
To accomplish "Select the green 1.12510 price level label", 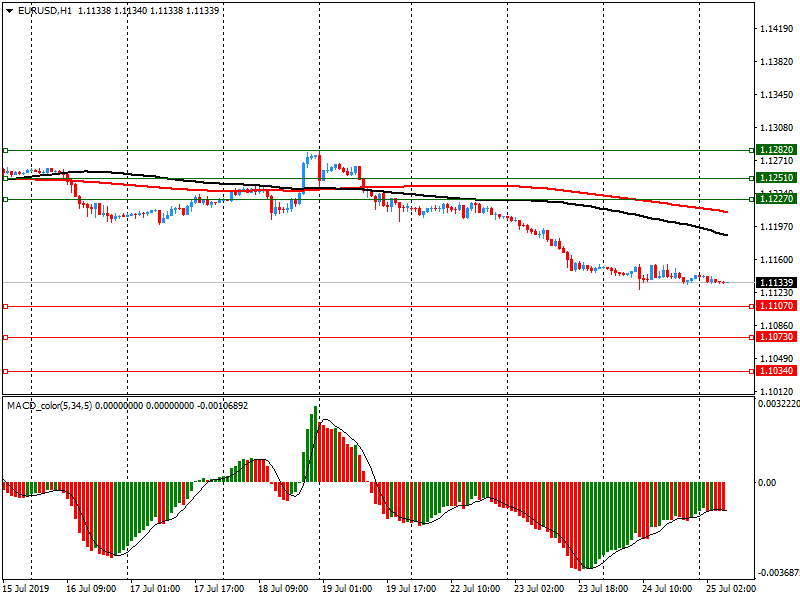I will click(776, 178).
